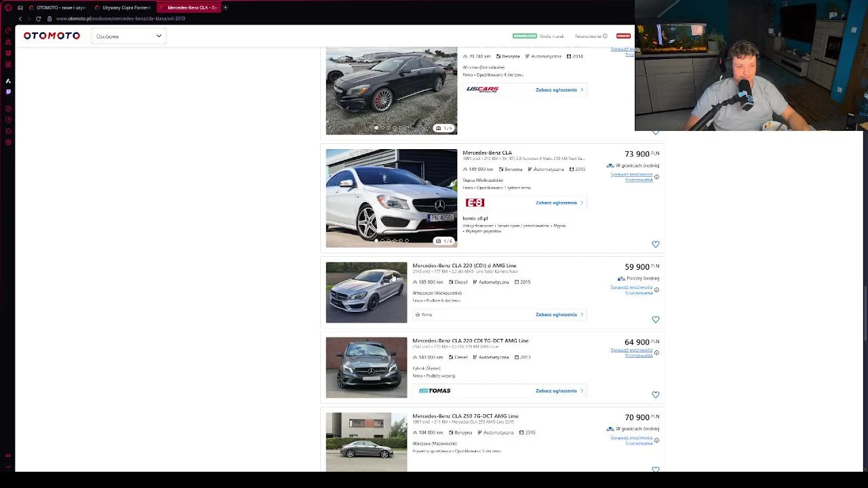The width and height of the screenshot is (868, 488).
Task: Check financing link under 70 900 PLN
Action: [631, 440]
